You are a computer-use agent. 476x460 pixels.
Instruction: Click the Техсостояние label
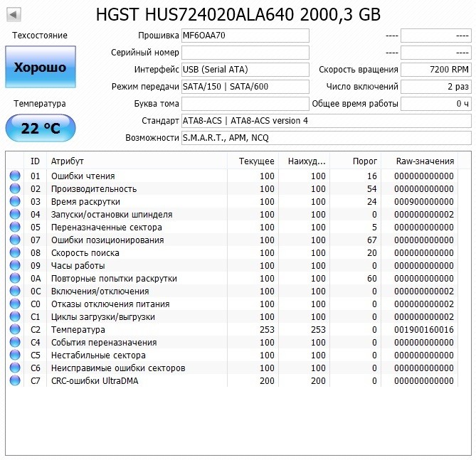point(40,36)
